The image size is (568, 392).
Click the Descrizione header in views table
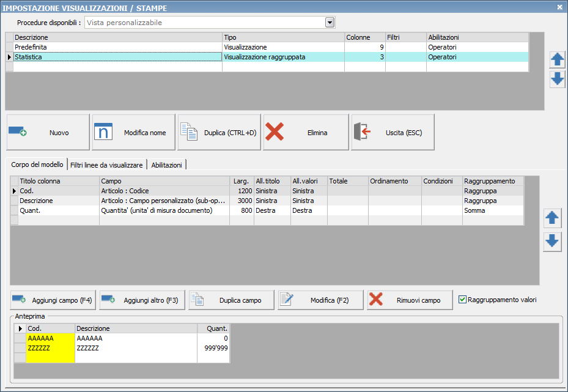(118, 37)
